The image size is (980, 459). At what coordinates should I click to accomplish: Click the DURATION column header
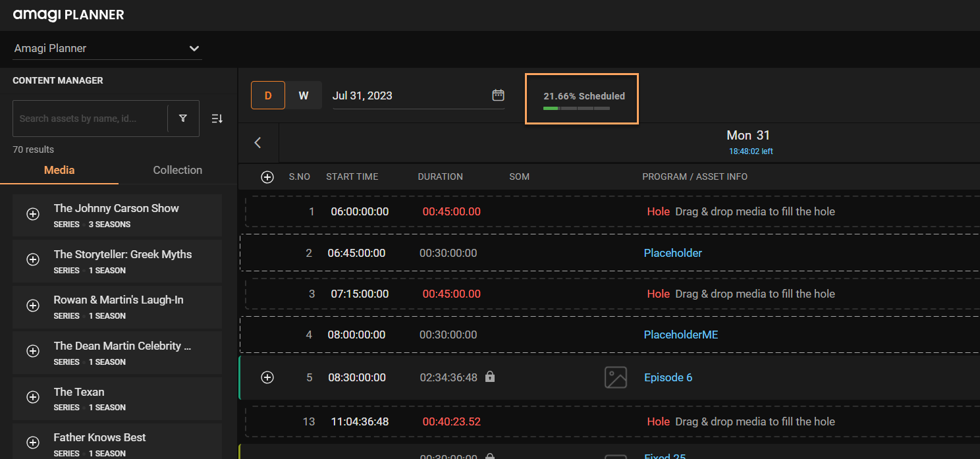441,176
